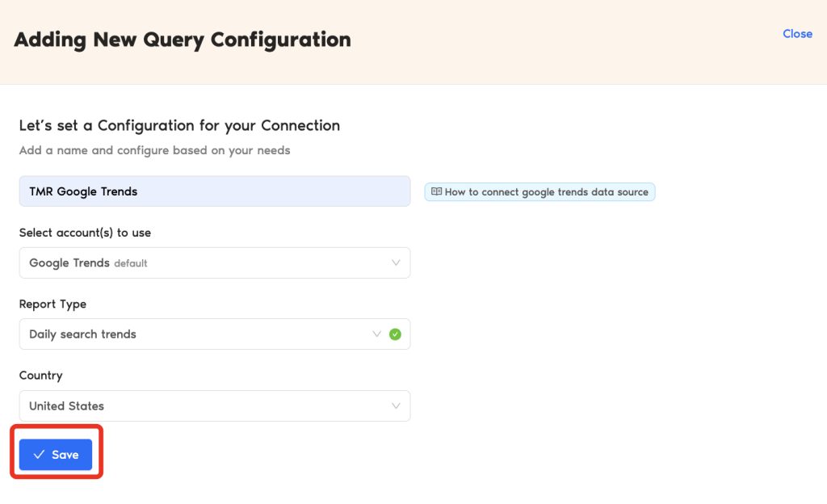Click the chevron arrow in the account selector
The width and height of the screenshot is (827, 504).
(x=396, y=262)
